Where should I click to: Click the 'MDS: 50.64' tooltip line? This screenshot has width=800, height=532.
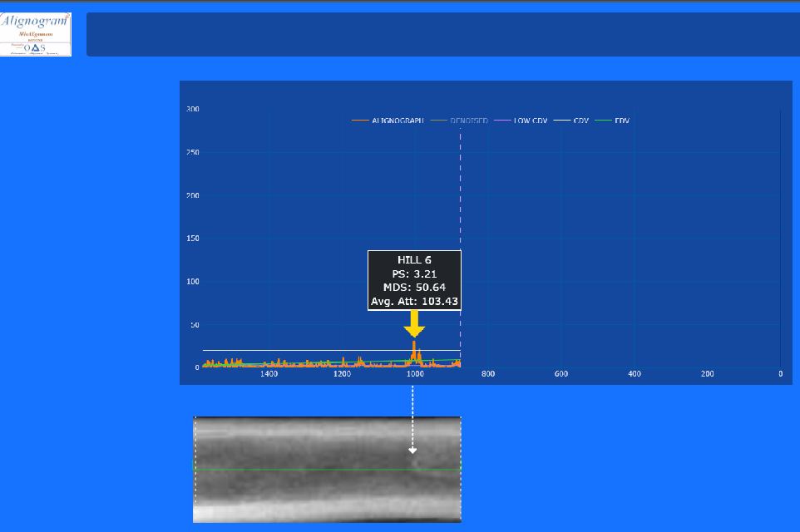tap(414, 288)
